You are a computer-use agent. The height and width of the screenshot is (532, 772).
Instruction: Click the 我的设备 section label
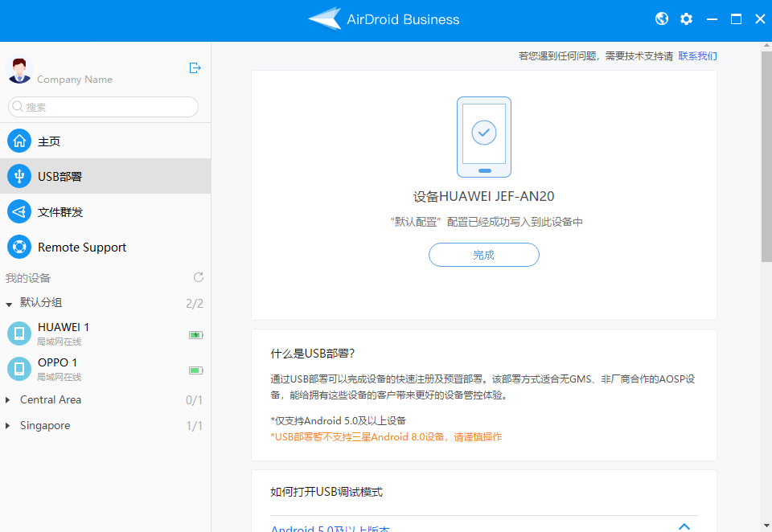(28, 278)
